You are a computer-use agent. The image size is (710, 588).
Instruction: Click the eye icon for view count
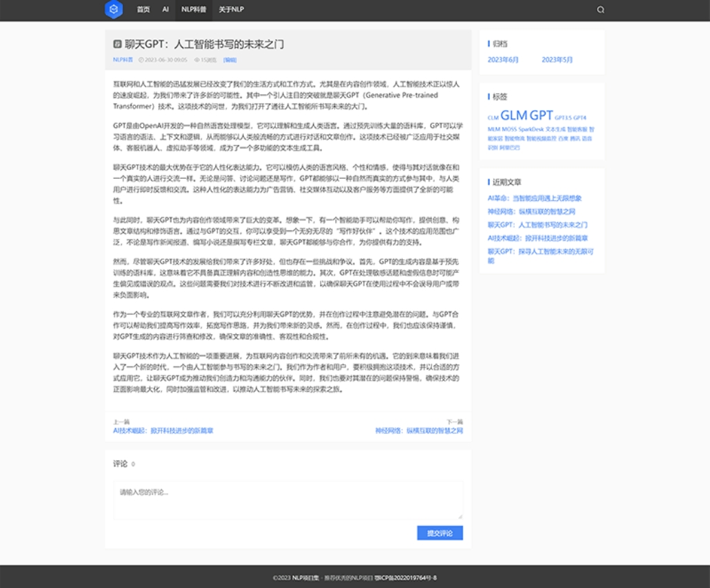[197, 60]
